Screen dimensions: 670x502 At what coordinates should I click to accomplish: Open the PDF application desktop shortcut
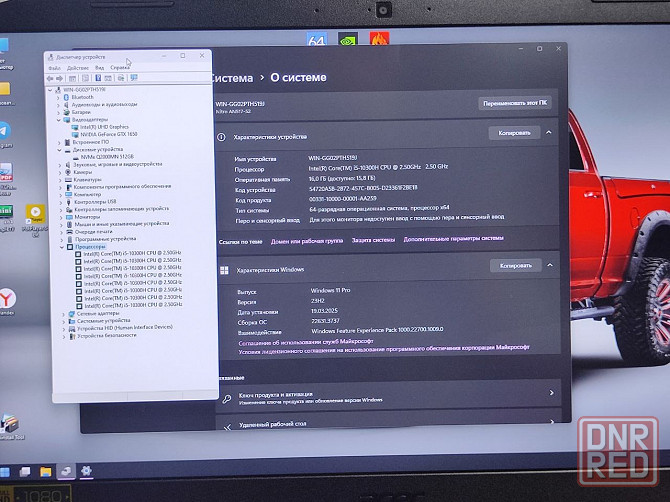click(6, 172)
